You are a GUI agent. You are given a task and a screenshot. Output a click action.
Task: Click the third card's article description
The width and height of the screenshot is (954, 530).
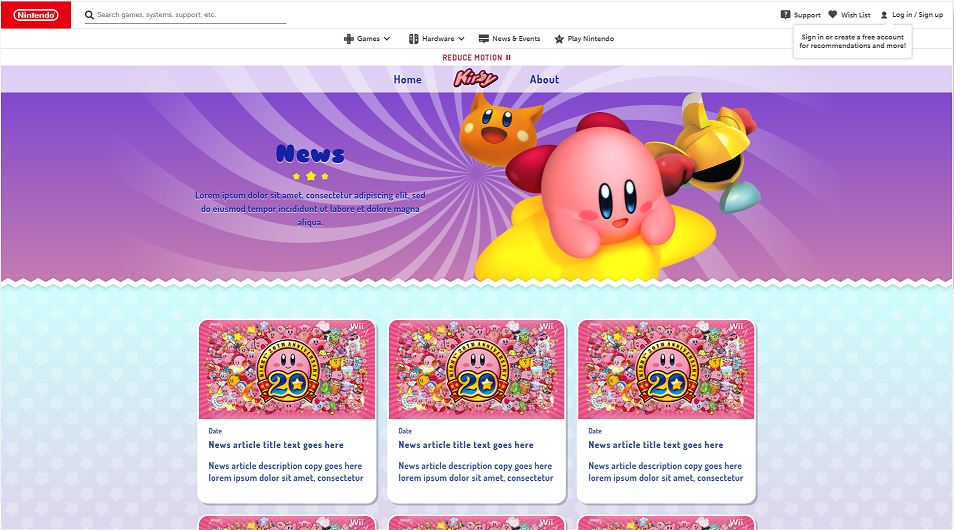coord(665,472)
